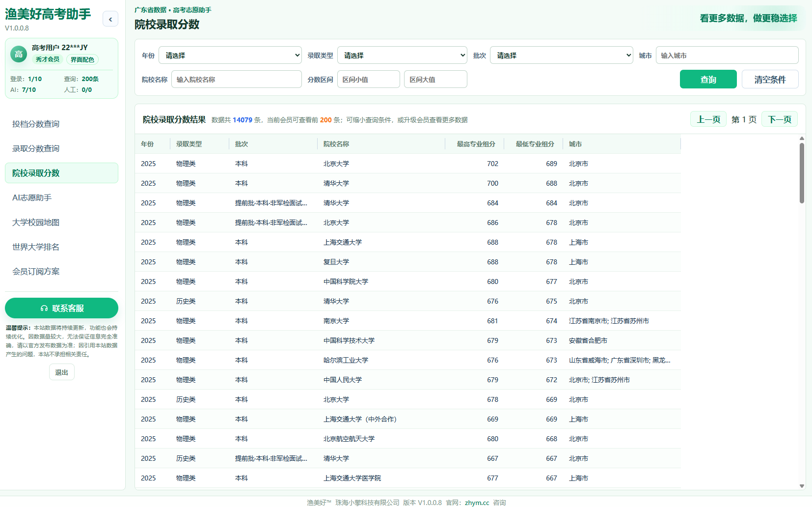The image size is (812, 507).
Task: Open the zhym.cc website link in footer
Action: click(477, 503)
